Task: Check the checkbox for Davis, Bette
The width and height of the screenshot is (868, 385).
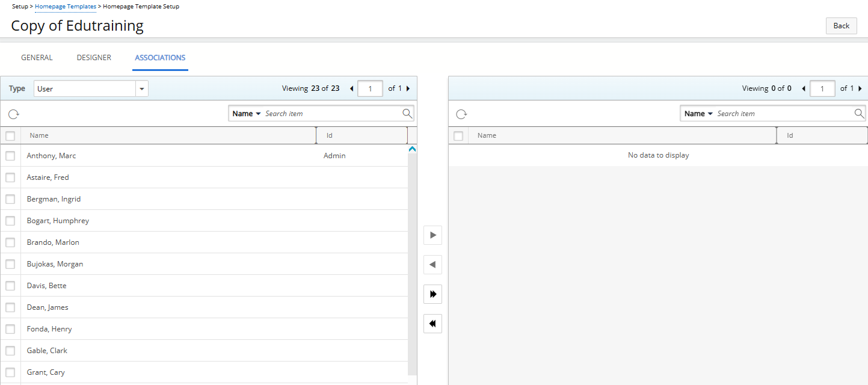Action: click(10, 285)
